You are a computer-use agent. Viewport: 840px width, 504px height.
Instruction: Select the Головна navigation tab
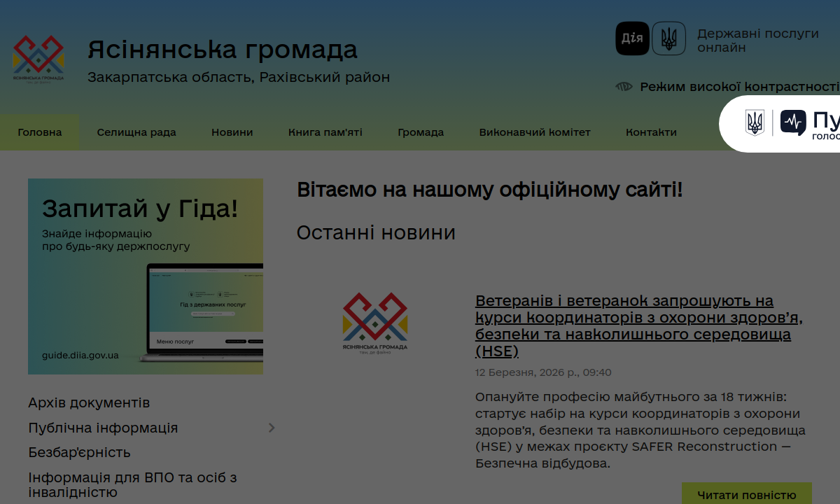pyautogui.click(x=40, y=132)
